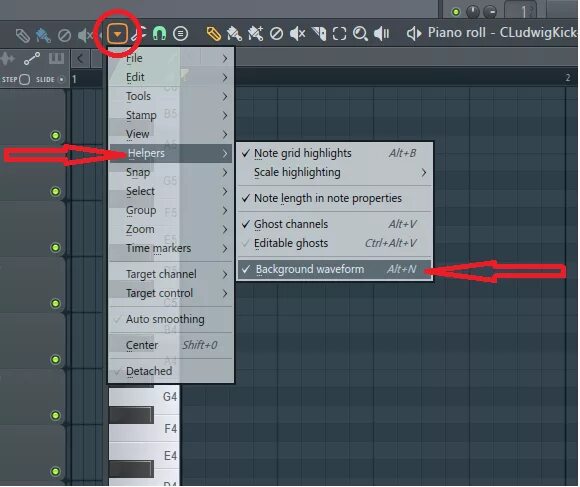Uncheck Note length in note properties

(334, 198)
